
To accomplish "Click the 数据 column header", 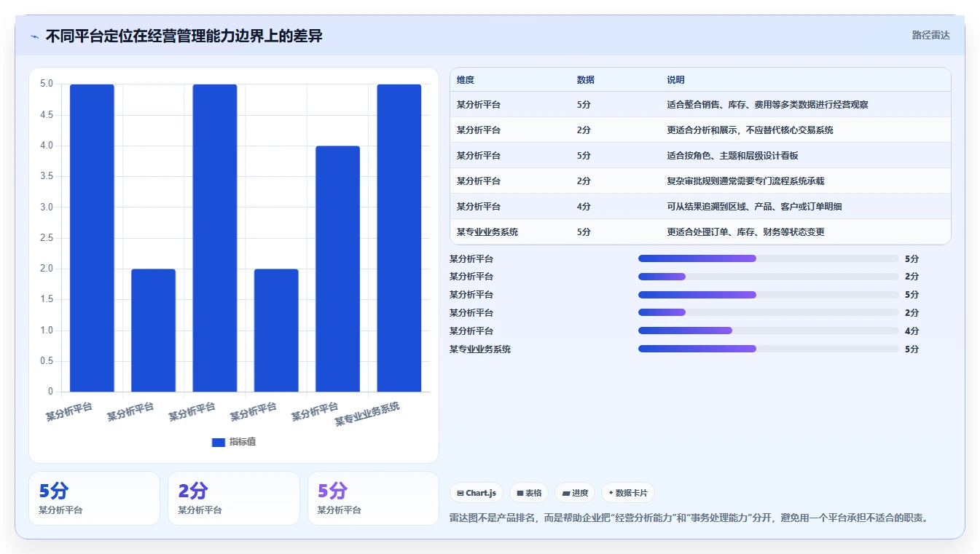I will click(586, 80).
